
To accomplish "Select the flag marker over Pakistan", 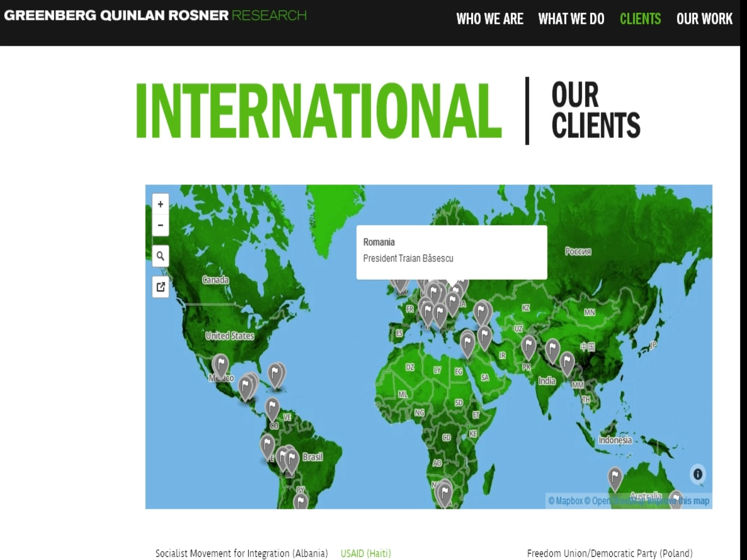I will (x=528, y=346).
